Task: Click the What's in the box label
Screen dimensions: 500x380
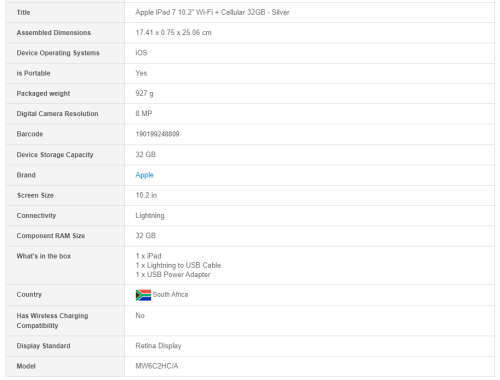Action: 44,256
